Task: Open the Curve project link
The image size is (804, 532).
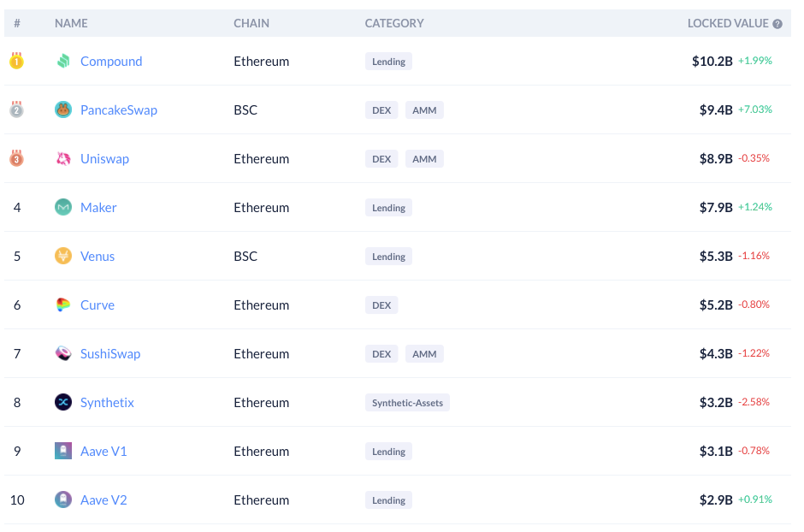Action: pyautogui.click(x=98, y=305)
